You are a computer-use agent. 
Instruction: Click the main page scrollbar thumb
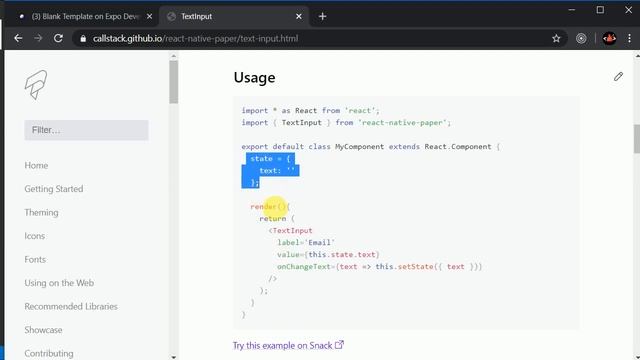pos(637,139)
